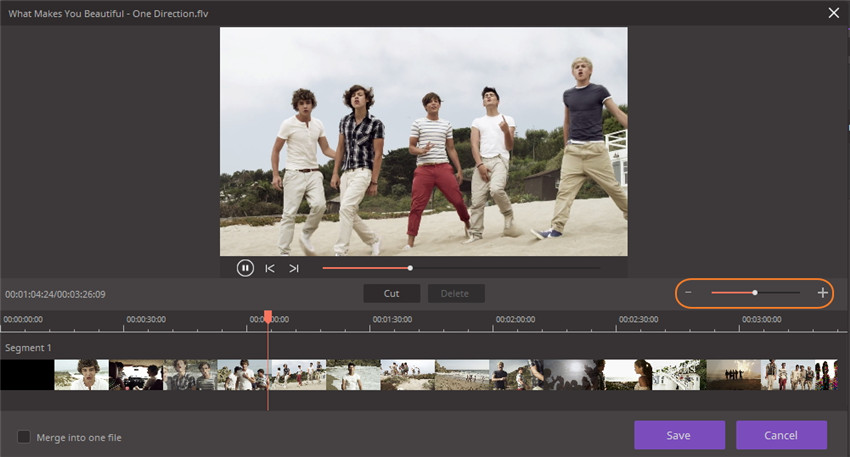Screen dimensions: 850x457
Task: Click the red playhead marker on timeline
Action: tap(268, 317)
